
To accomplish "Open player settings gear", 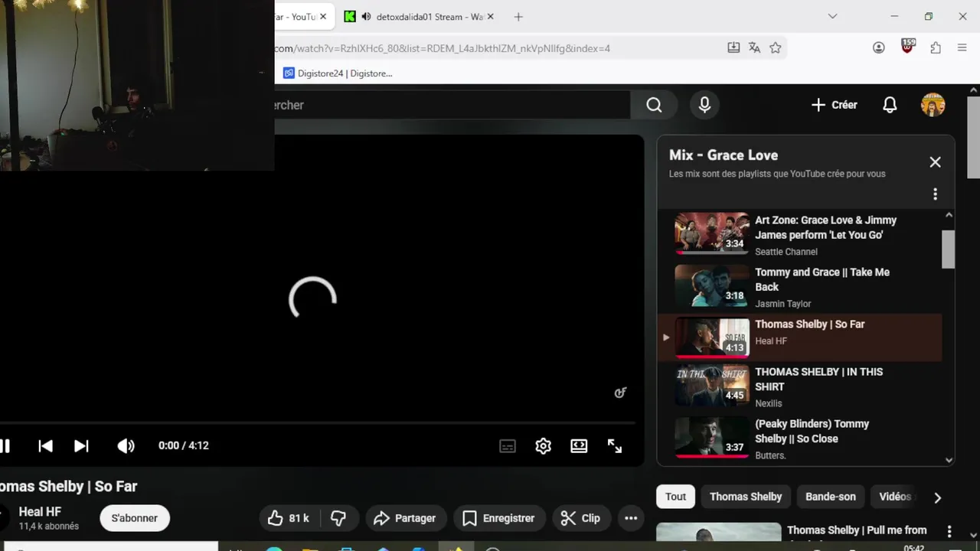I will pos(543,445).
